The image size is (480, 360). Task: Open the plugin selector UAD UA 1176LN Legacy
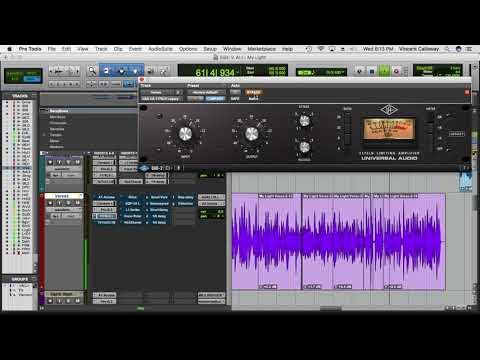pyautogui.click(x=161, y=99)
